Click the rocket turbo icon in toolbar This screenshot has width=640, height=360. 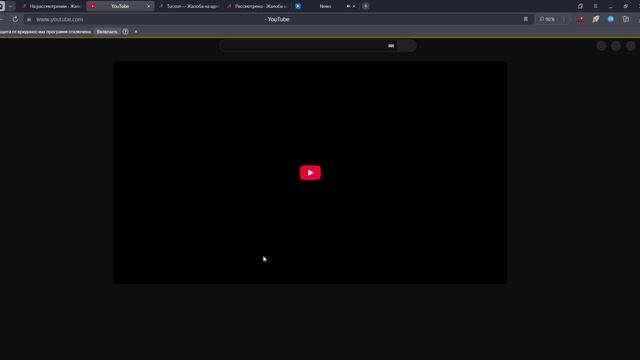pyautogui.click(x=596, y=19)
